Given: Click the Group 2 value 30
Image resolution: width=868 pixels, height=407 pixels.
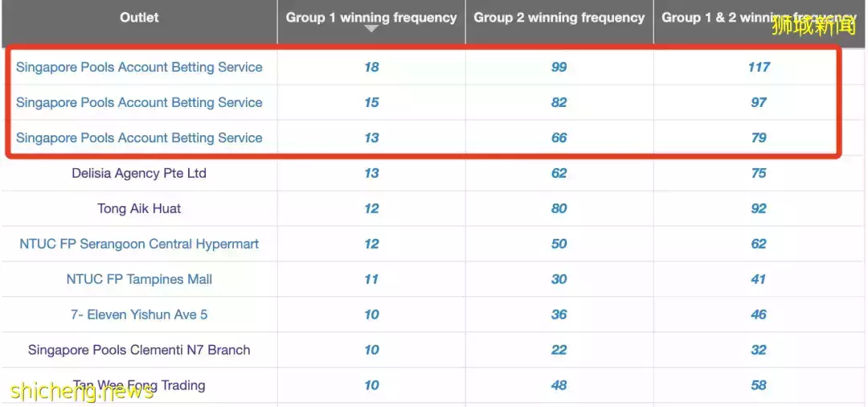Looking at the screenshot, I should pos(559,280).
